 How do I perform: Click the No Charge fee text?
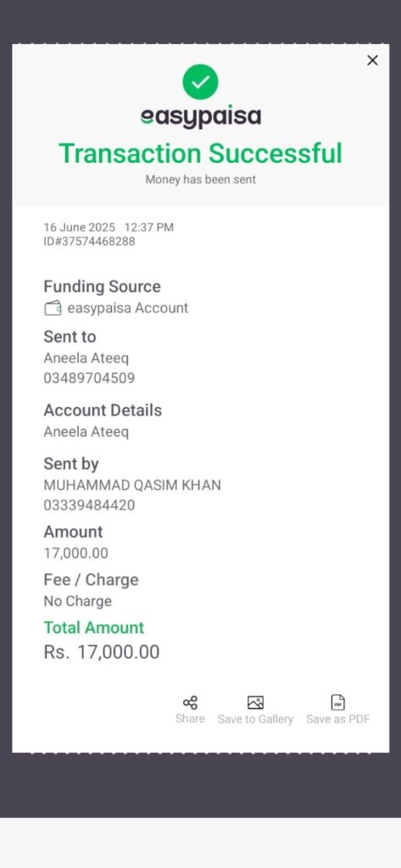point(77,601)
